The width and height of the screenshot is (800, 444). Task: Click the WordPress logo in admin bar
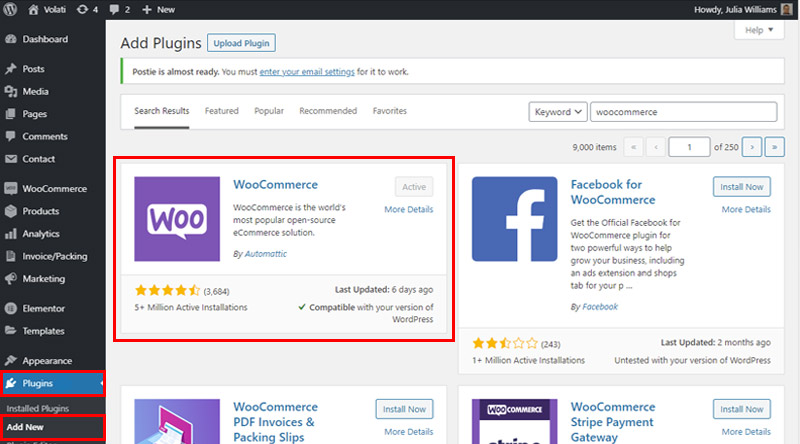10,9
